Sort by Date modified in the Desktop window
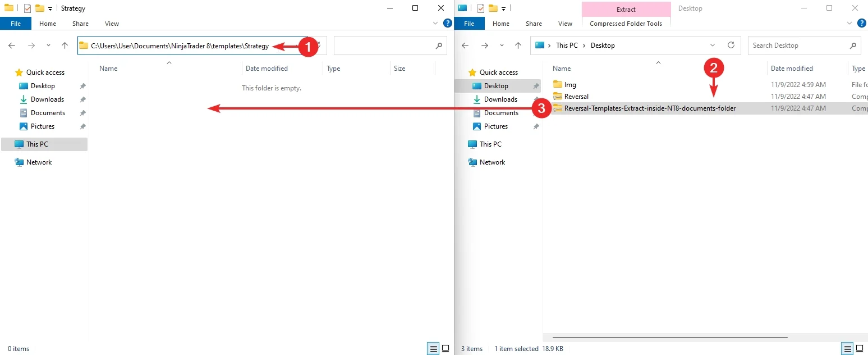868x355 pixels. [791, 69]
